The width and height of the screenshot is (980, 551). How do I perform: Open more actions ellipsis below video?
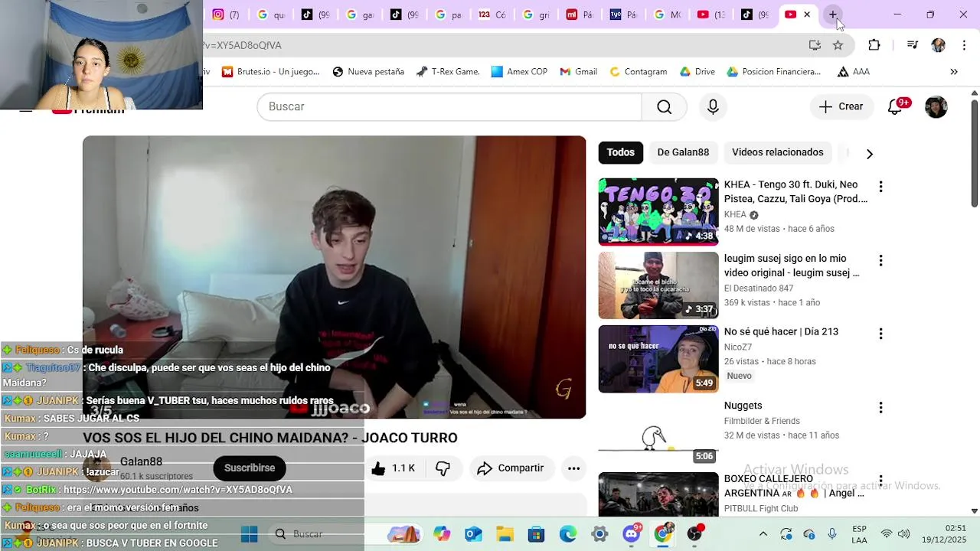tap(573, 468)
